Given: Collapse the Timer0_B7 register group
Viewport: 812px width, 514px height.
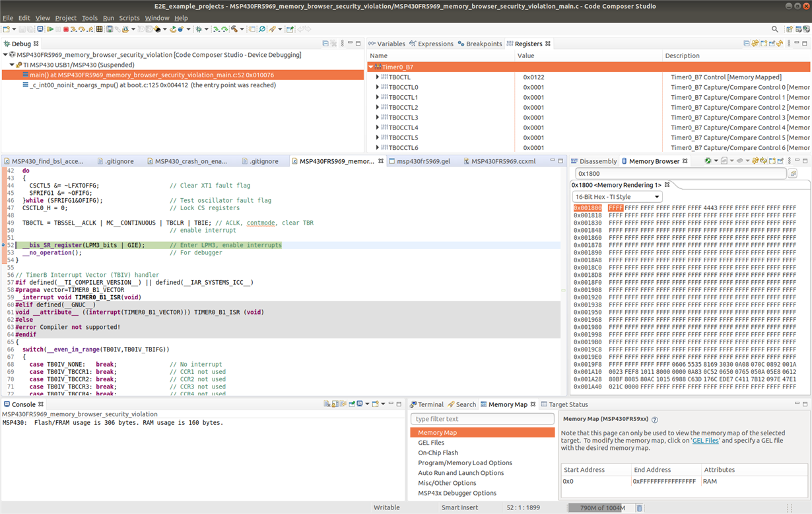Looking at the screenshot, I should point(370,67).
